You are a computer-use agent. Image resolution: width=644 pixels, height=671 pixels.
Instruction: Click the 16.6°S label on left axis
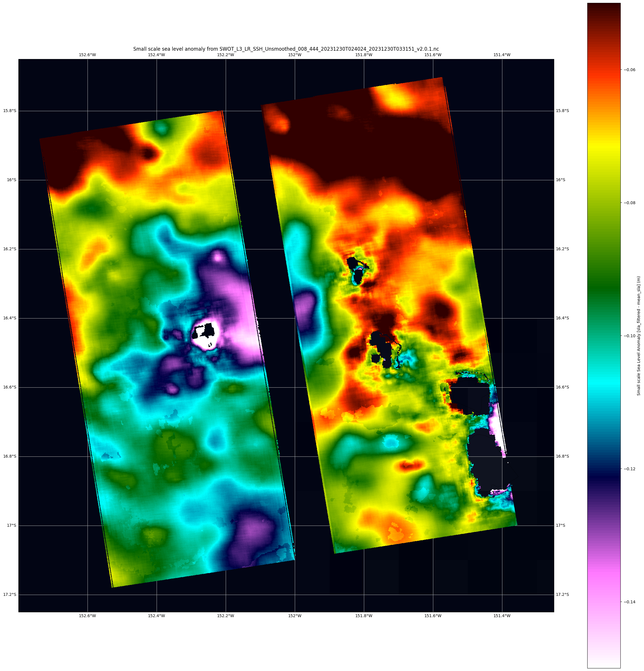10,387
